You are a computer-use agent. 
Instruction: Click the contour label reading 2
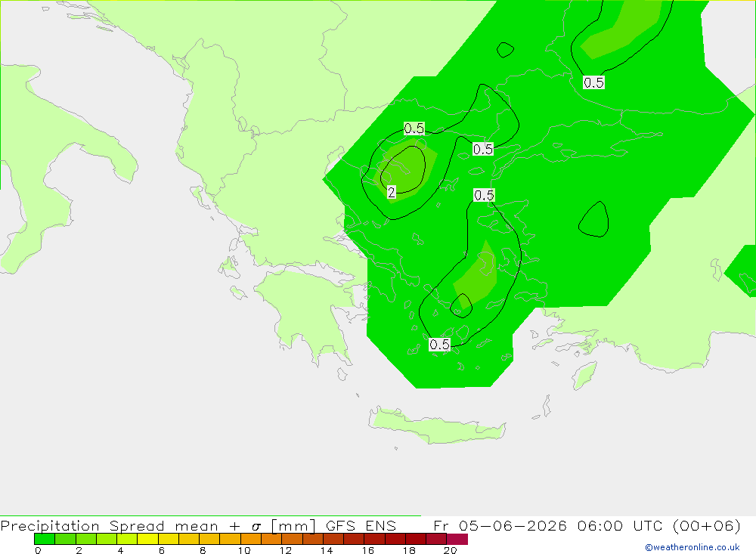point(392,193)
